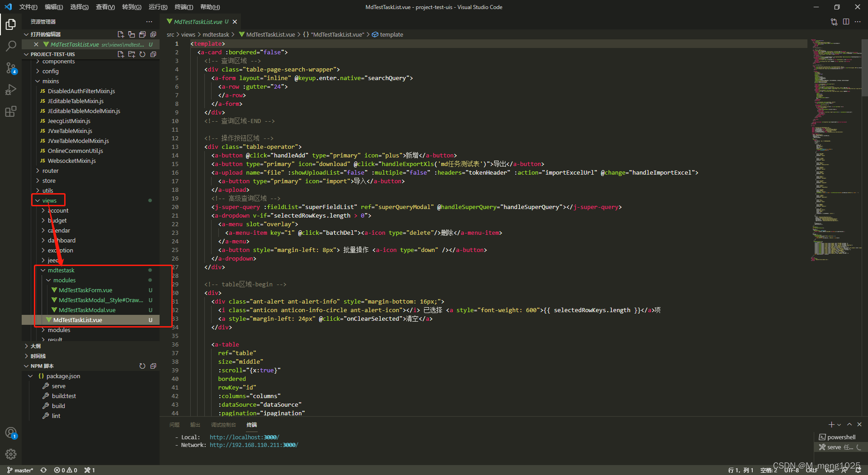Viewport: 868px width, 475px height.
Task: Close MdTestTaskList.vue in open editors list
Action: pos(36,44)
